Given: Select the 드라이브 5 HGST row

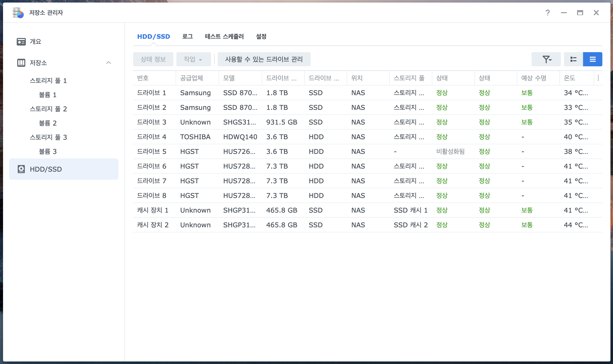Looking at the screenshot, I should pyautogui.click(x=189, y=151).
